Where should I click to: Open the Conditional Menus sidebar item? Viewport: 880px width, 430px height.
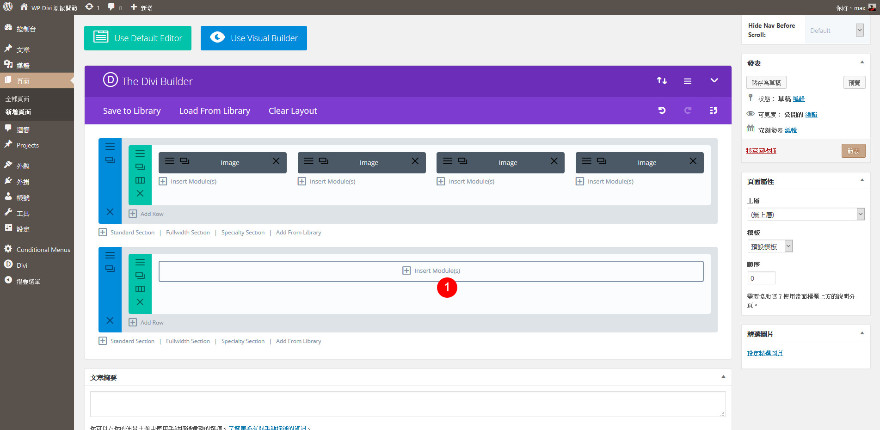pyautogui.click(x=36, y=249)
